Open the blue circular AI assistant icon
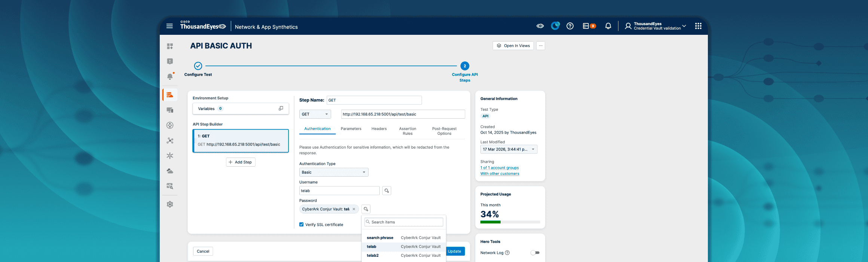This screenshot has height=262, width=868. point(555,26)
